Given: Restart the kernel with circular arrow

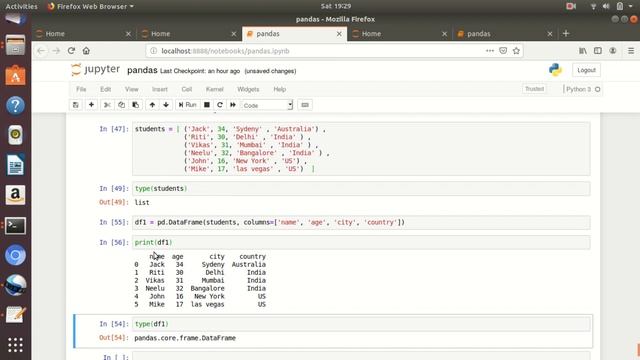Looking at the screenshot, I should coord(220,105).
